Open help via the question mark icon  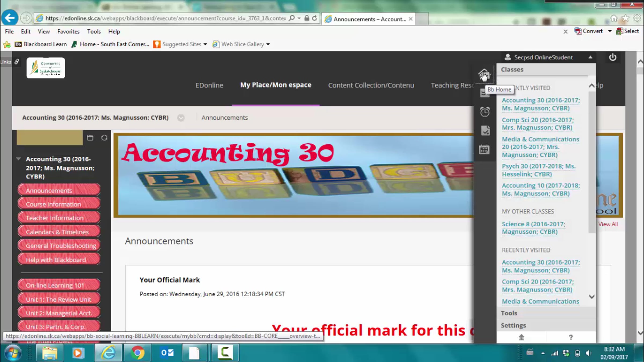pos(571,337)
